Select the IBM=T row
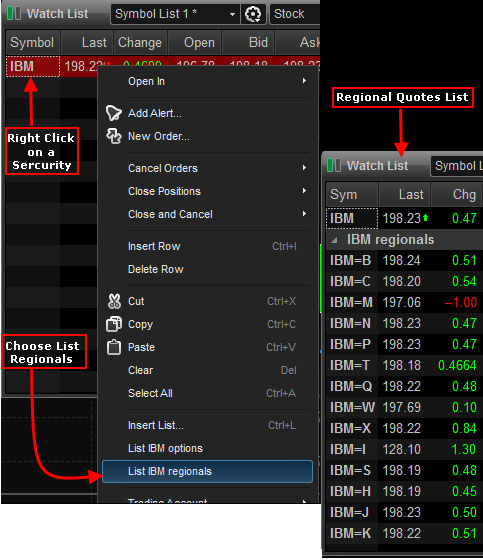The image size is (483, 560). point(404,365)
